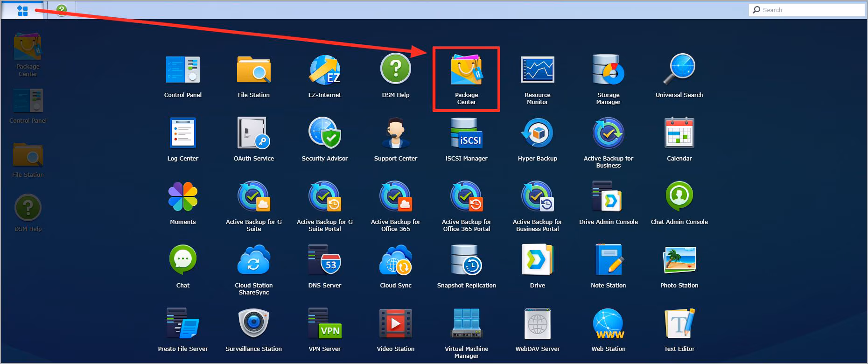Open the Chat app
The image size is (868, 364).
click(183, 266)
